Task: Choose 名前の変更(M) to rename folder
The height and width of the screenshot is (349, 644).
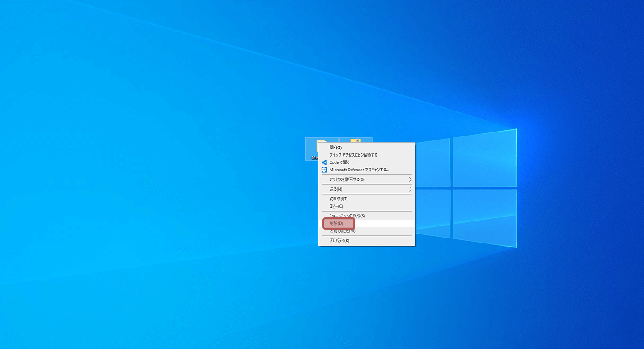Action: [x=342, y=231]
